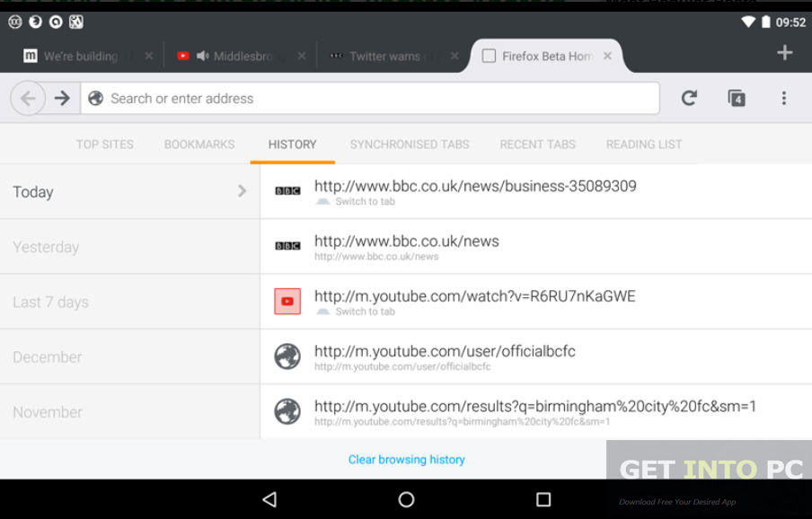Screen dimensions: 812x519
Task: Add a new tab with the plus icon
Action: point(784,52)
